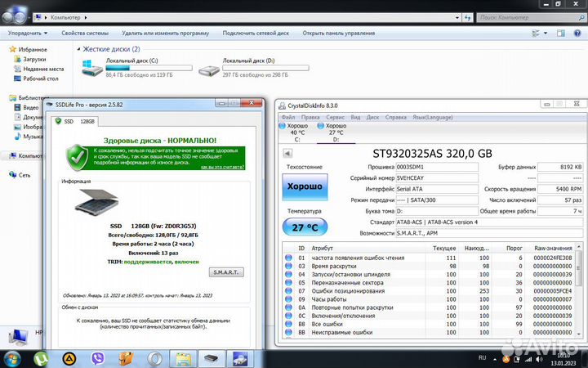Screen dimensions: 588x368
Task: Open the Диск menu in CrystalDiskInfo
Action: point(372,117)
